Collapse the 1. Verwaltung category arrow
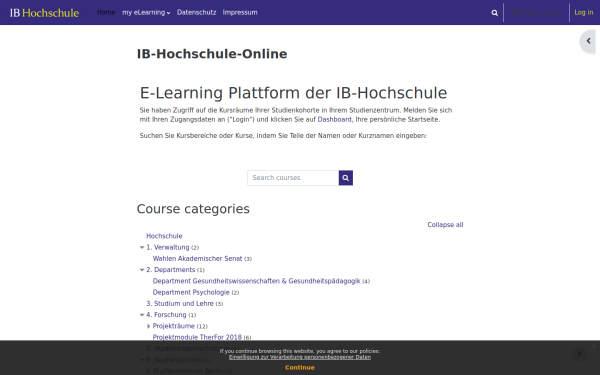The width and height of the screenshot is (600, 375). pos(142,248)
